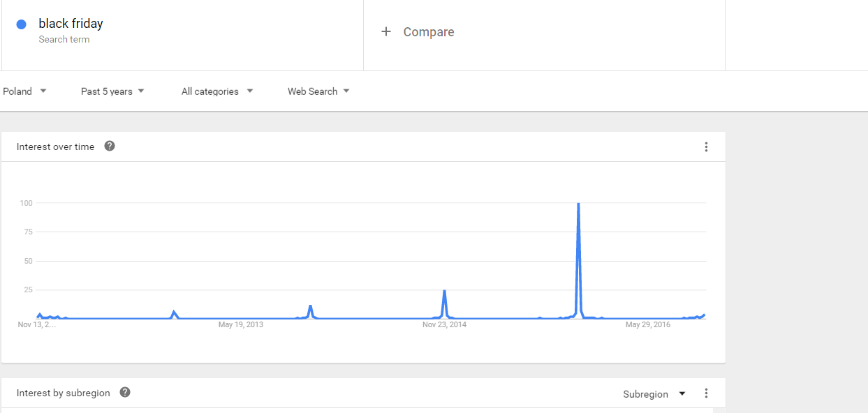Click the help icon beside Interest by subregion

point(125,393)
